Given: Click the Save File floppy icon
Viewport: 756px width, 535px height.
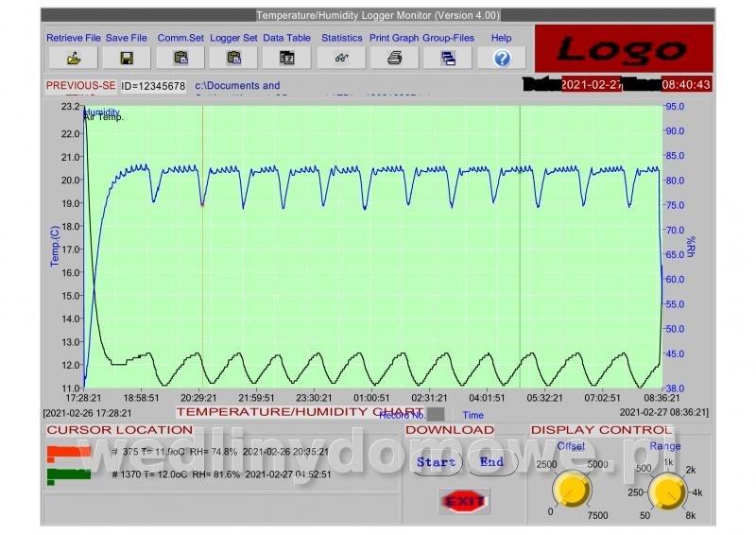Looking at the screenshot, I should coord(127,59).
